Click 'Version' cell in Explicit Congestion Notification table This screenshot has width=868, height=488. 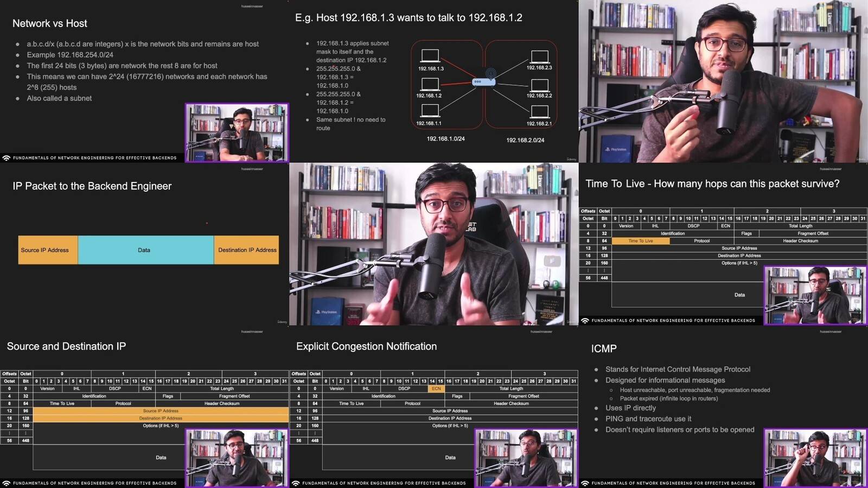tap(336, 389)
